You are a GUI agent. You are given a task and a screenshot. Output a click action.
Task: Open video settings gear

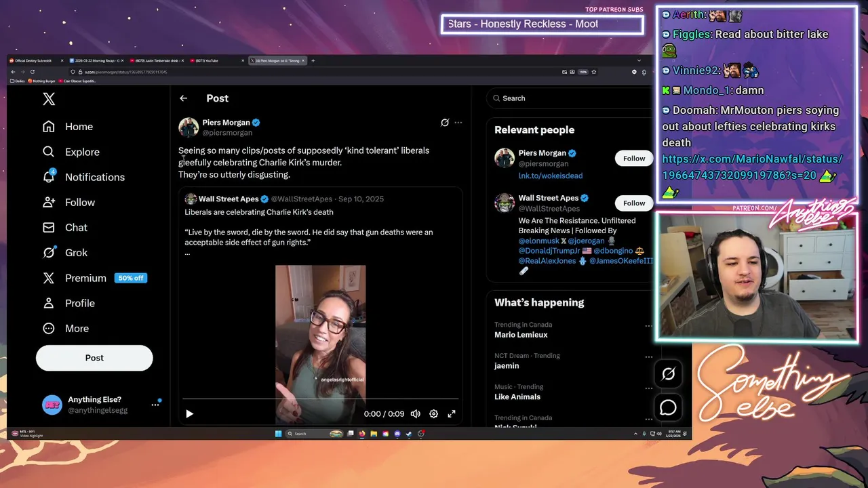pos(433,413)
